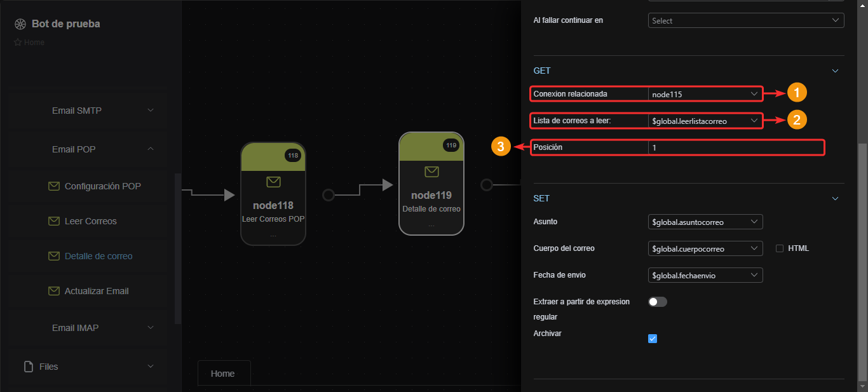Uncheck the Archivar checkbox
The width and height of the screenshot is (868, 392).
(x=653, y=339)
